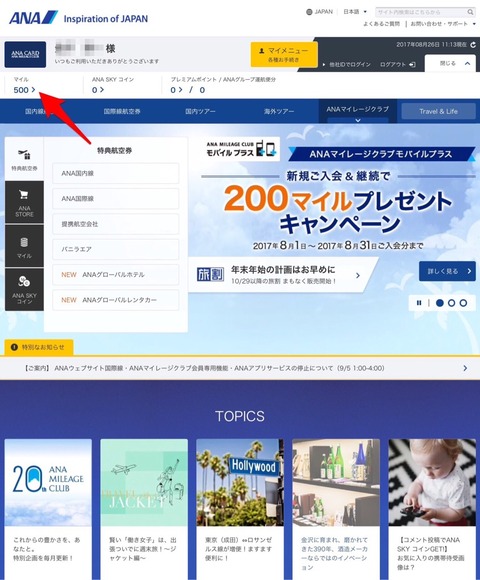Open プレミアムポイント value link
Viewport: 480px width, 580px height.
(x=176, y=90)
